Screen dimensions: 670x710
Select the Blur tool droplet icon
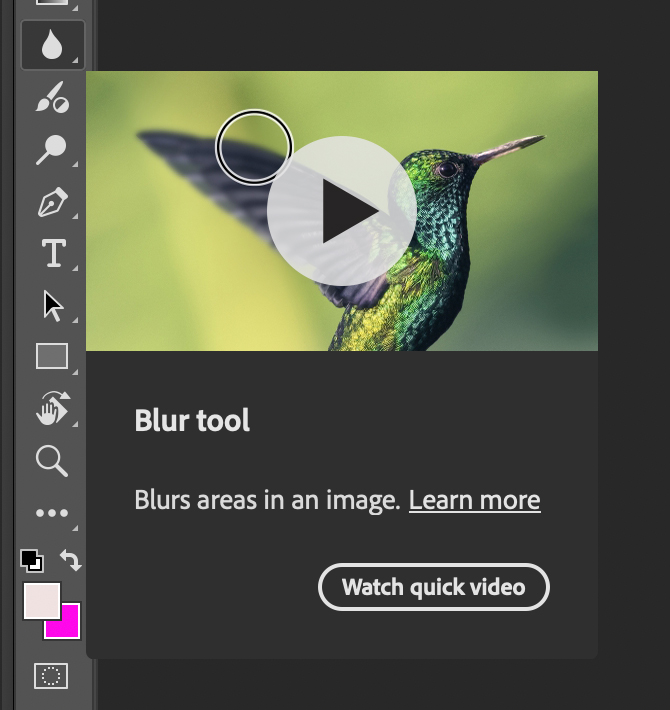pos(52,44)
